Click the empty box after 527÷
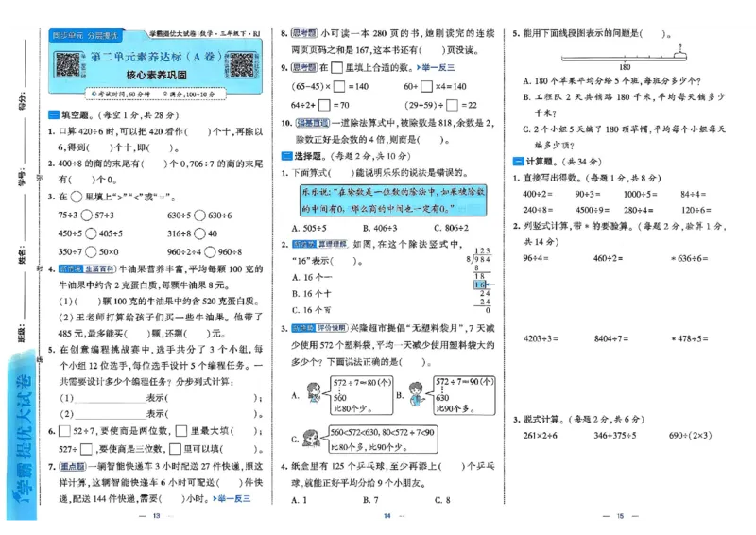The height and width of the screenshot is (535, 756). tap(86, 449)
